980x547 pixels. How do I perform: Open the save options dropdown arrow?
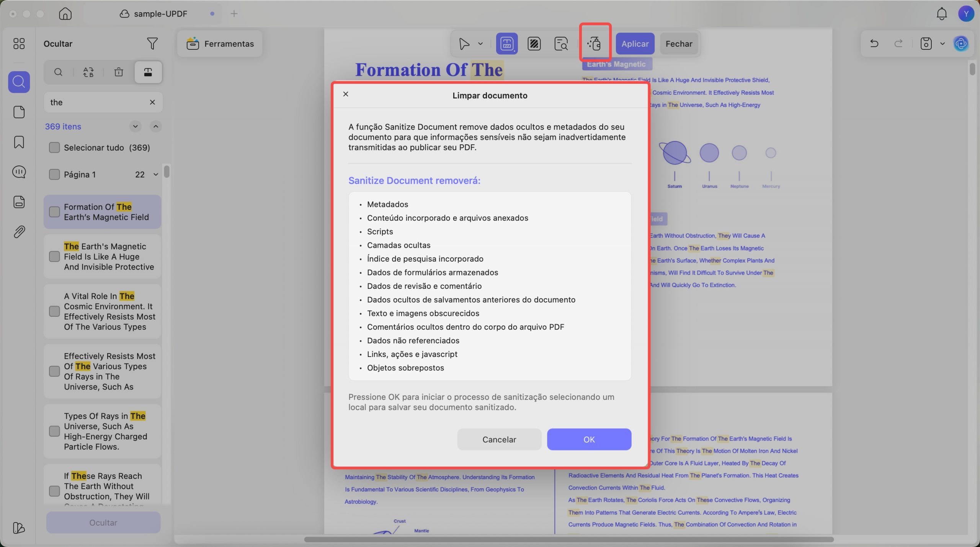coord(942,43)
